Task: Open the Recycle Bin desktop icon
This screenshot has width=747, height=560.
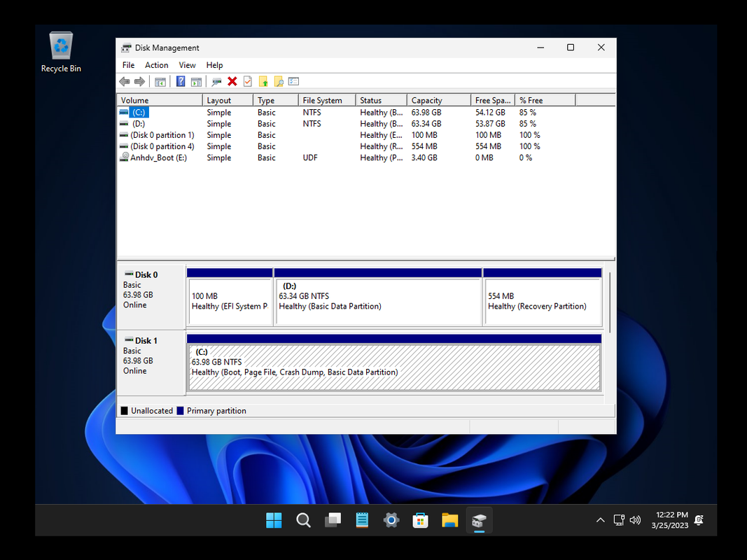Action: click(61, 52)
